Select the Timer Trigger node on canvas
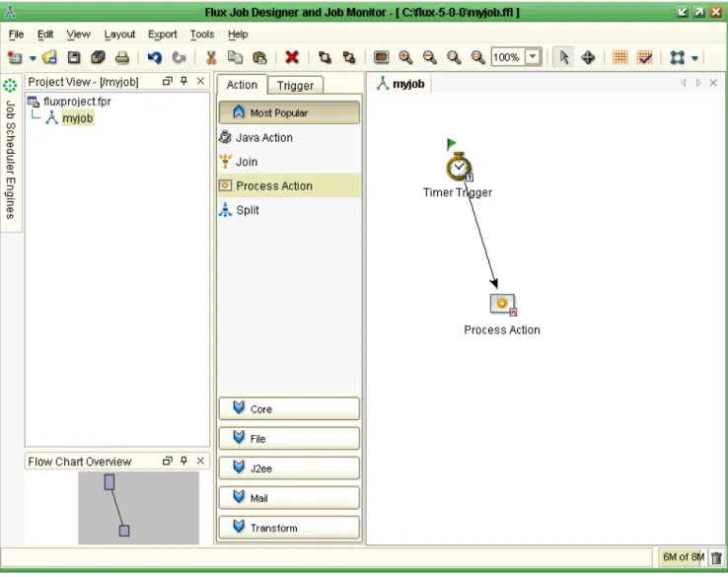728x577 pixels. 459,166
